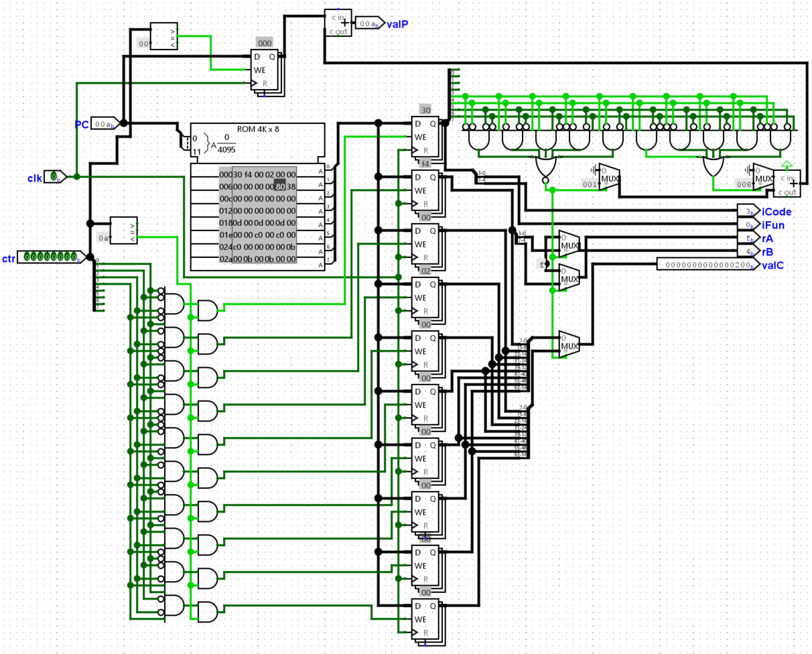
Task: Click the blue iCode label
Action: click(x=776, y=212)
